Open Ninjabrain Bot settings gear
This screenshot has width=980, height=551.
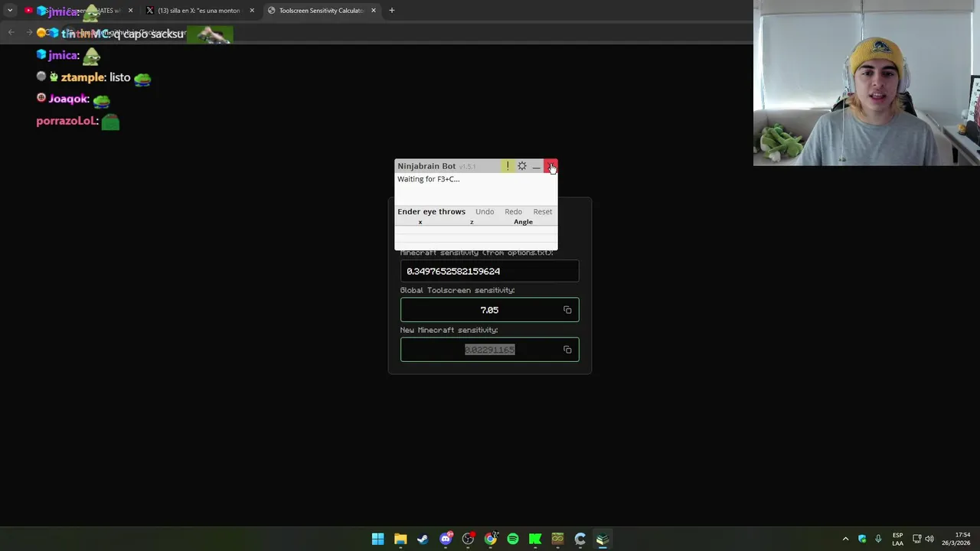(x=522, y=166)
